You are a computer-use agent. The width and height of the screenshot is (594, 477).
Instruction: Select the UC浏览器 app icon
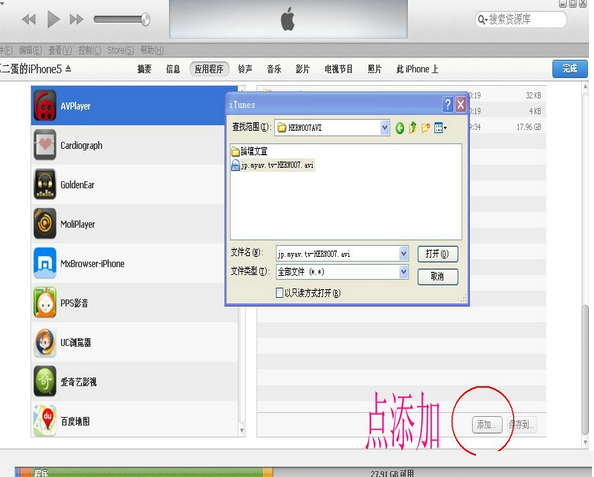(x=45, y=342)
